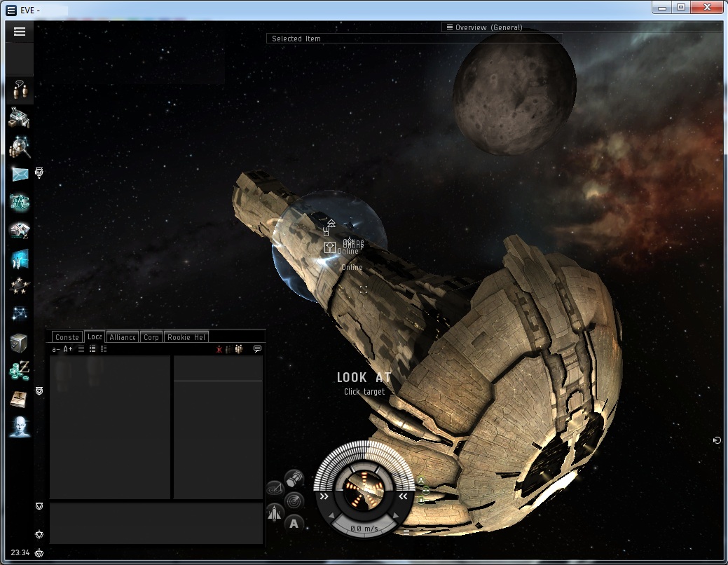Click the capacitor in the HUD center
Viewport: 728px width, 565px height.
tap(364, 490)
